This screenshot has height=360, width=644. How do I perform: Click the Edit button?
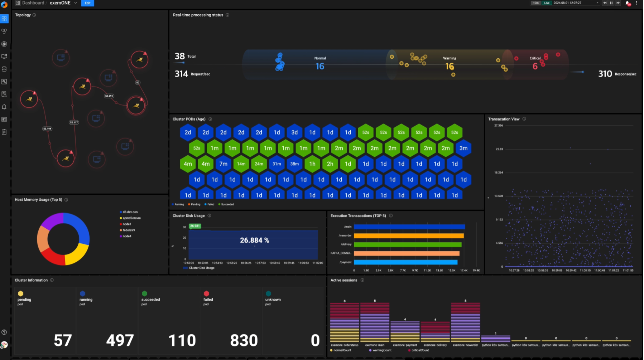tap(87, 3)
